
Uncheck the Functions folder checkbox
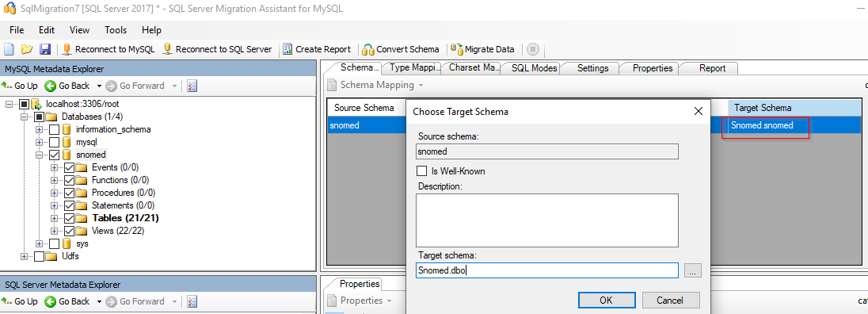pos(69,181)
